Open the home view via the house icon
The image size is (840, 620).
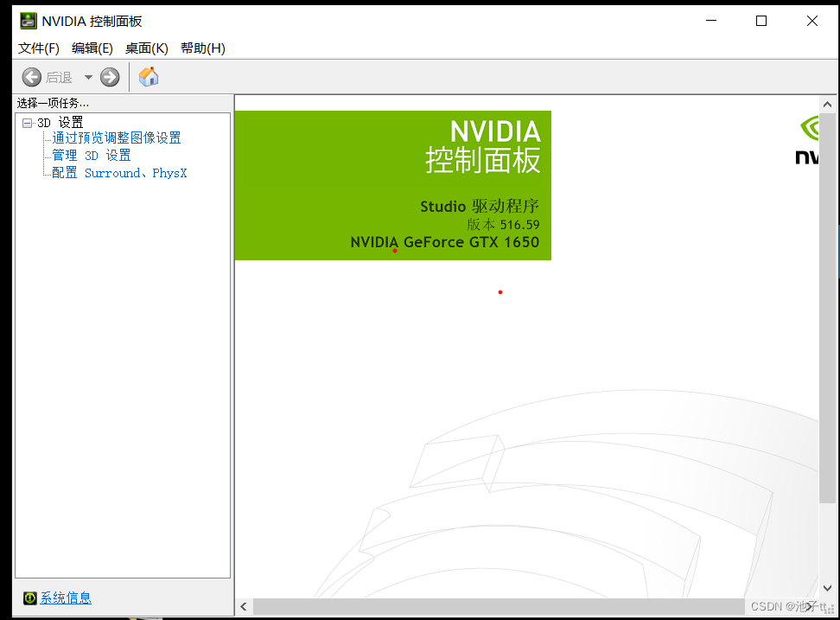click(148, 76)
